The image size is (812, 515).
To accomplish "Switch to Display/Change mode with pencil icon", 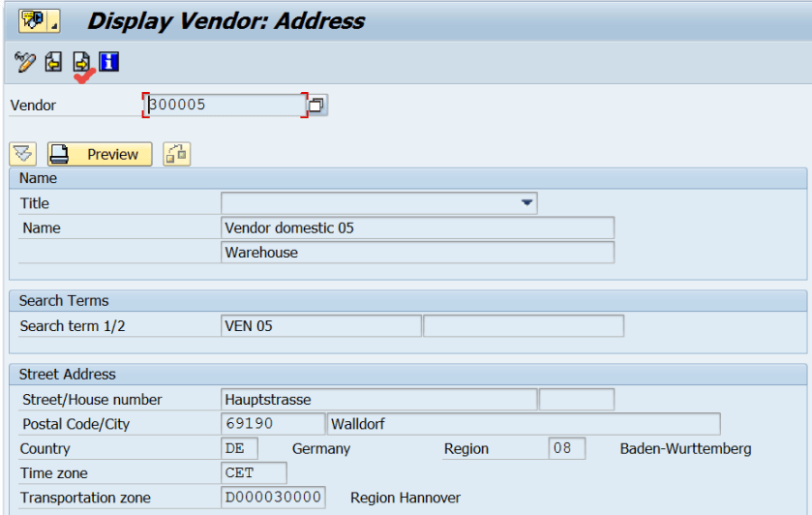I will pos(25,62).
